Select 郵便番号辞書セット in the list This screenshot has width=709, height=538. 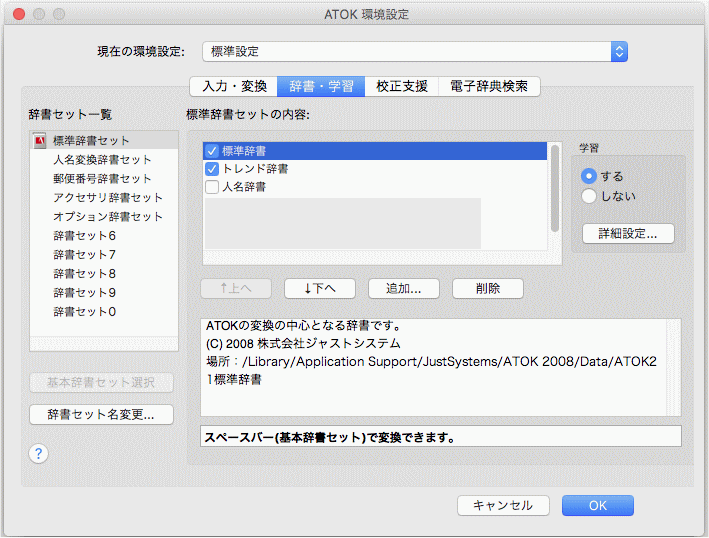coord(104,179)
